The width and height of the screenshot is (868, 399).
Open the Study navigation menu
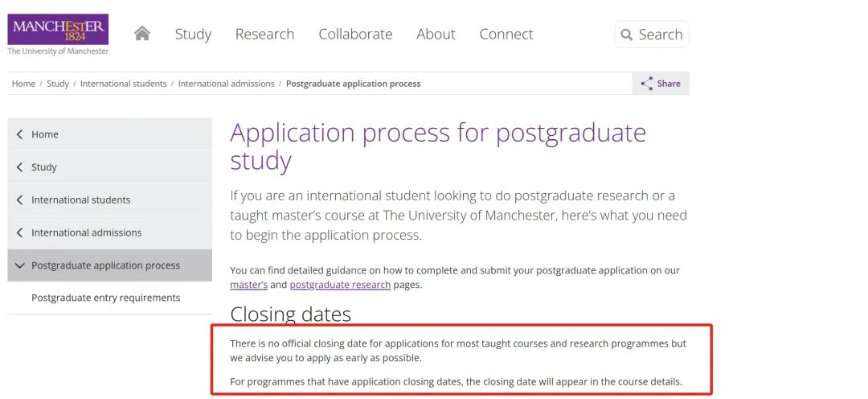coord(193,35)
